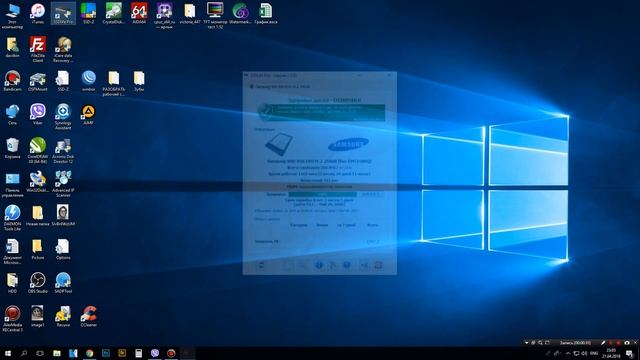640x360 pixels.
Task: Open iCare Data Recovery shortcut
Action: pos(63,49)
